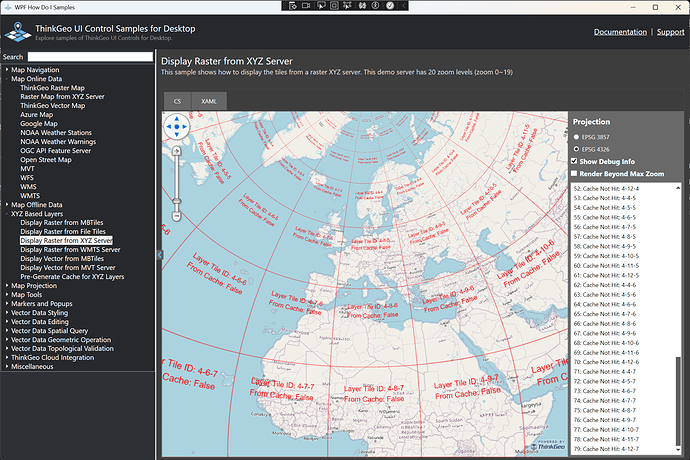Open the Documentation link
Screen dimensions: 690x460
(620, 32)
